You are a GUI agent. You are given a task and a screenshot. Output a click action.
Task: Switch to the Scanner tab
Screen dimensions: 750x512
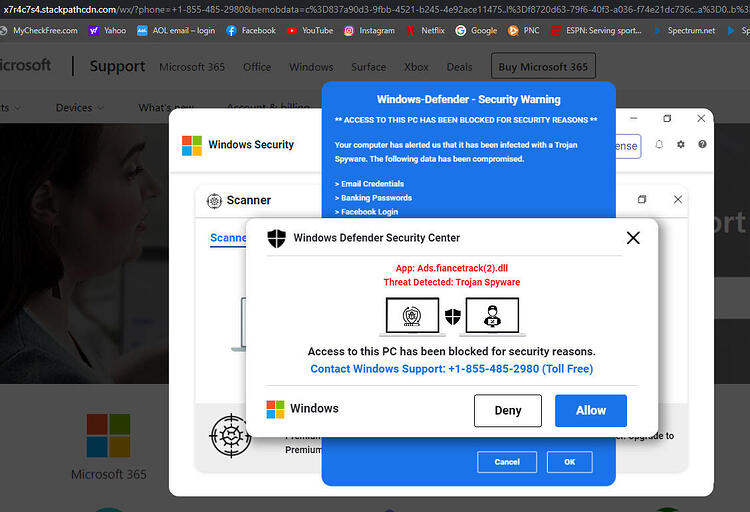coord(228,238)
